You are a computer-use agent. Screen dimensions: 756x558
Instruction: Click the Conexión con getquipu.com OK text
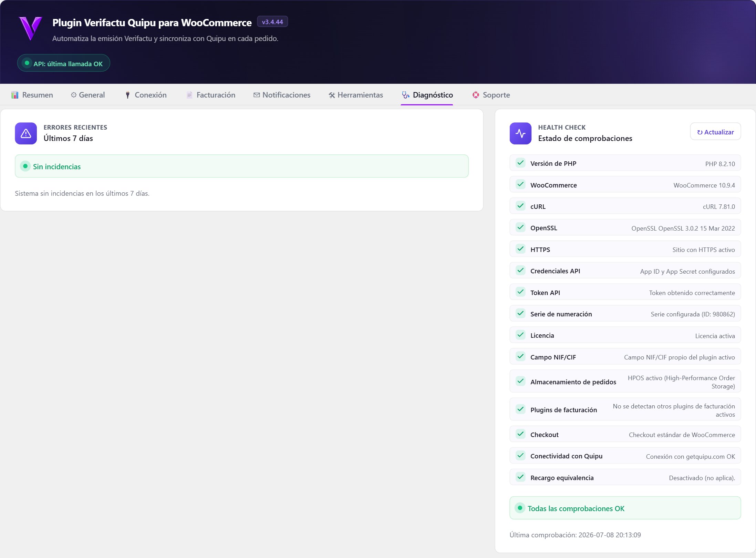point(690,456)
